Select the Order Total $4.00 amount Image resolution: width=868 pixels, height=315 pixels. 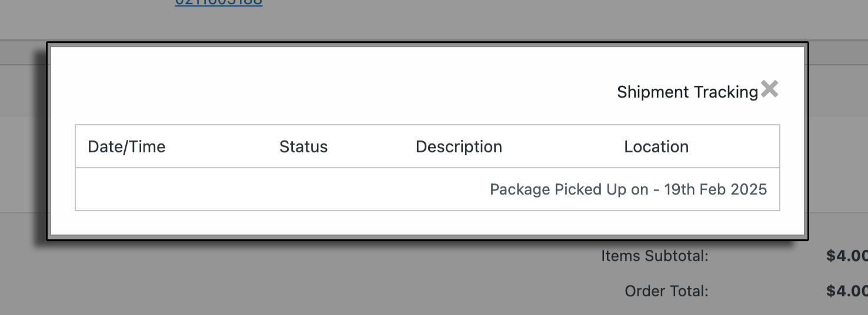tap(847, 291)
